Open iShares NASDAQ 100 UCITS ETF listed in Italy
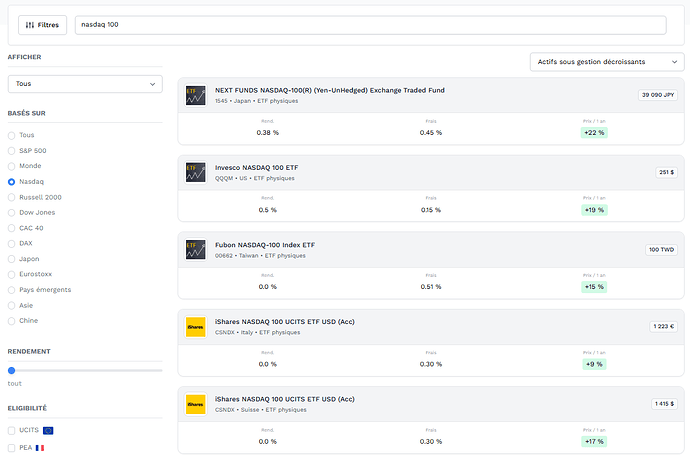This screenshot has width=690, height=462. pos(285,322)
